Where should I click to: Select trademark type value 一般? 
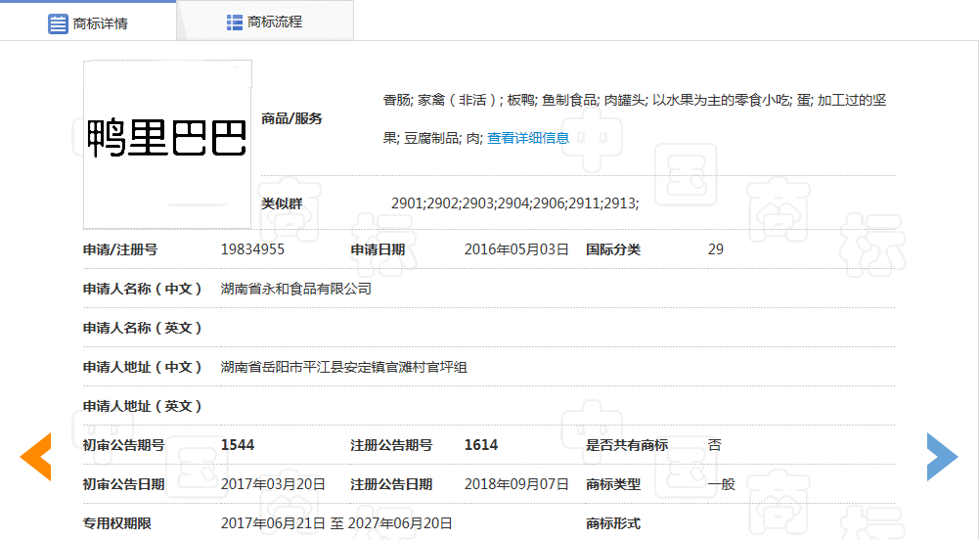coord(721,484)
